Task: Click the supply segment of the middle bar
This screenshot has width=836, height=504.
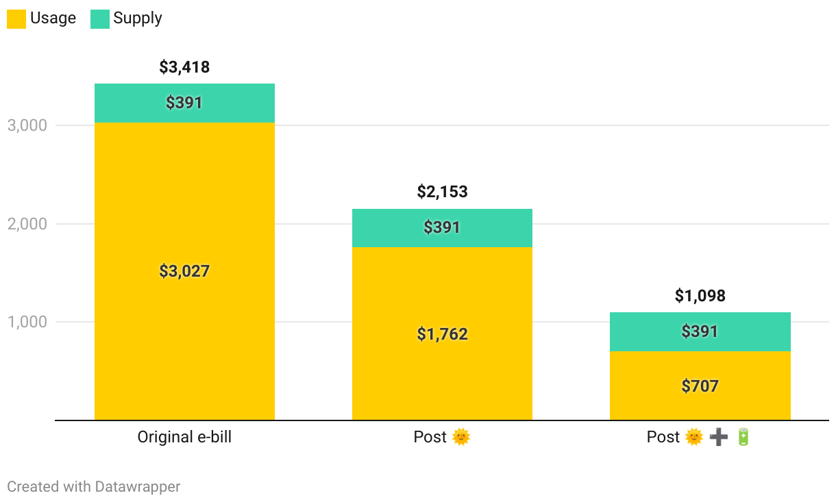Action: coord(442,228)
